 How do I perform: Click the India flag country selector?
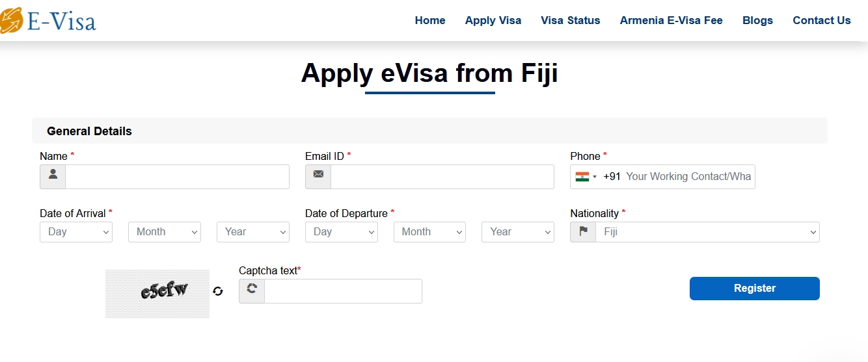point(586,177)
